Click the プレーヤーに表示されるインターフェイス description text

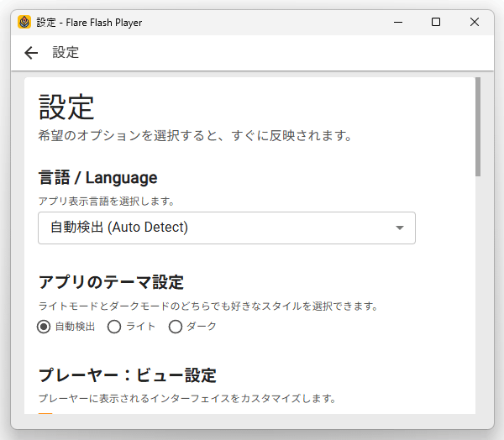click(187, 399)
